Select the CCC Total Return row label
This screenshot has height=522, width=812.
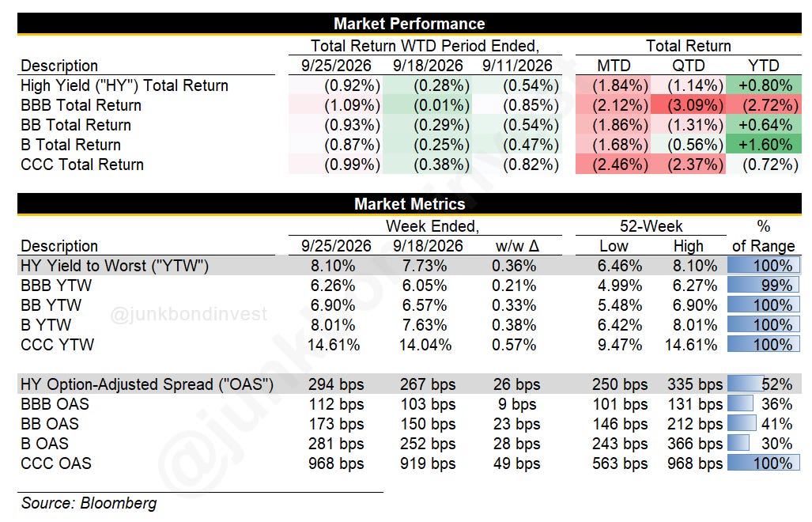pos(81,165)
